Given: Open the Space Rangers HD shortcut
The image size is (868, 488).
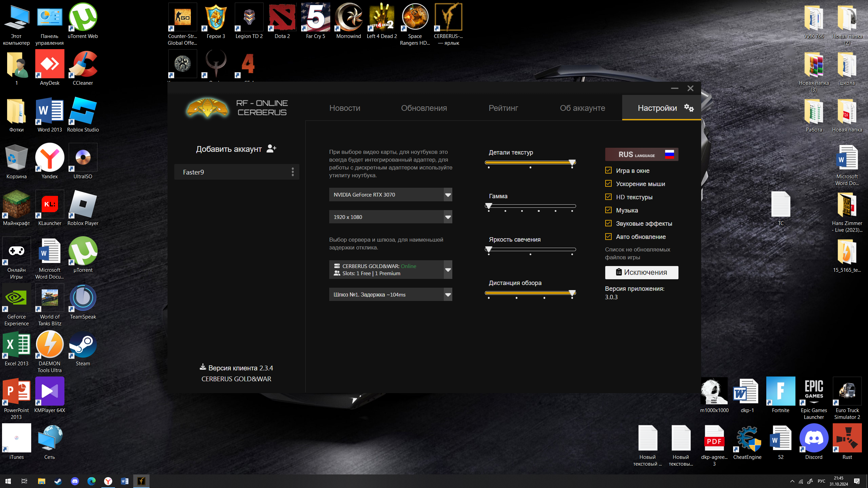Looking at the screenshot, I should coord(415,24).
